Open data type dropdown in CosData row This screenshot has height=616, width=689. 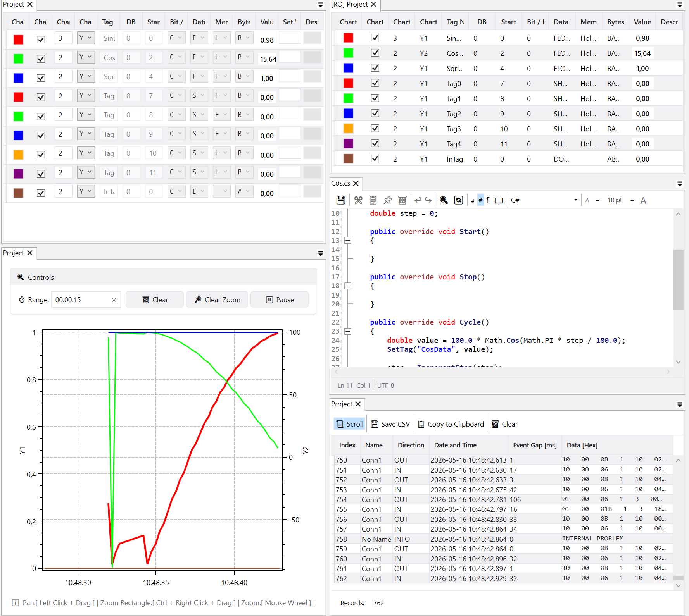coord(199,57)
